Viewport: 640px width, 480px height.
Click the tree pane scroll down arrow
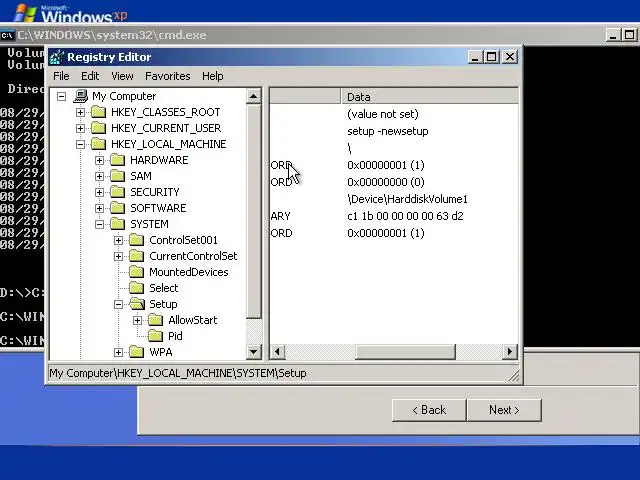tap(253, 352)
